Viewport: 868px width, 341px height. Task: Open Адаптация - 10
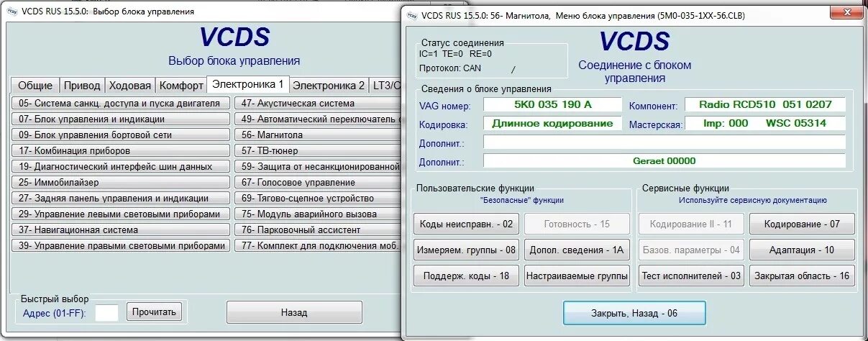802,250
